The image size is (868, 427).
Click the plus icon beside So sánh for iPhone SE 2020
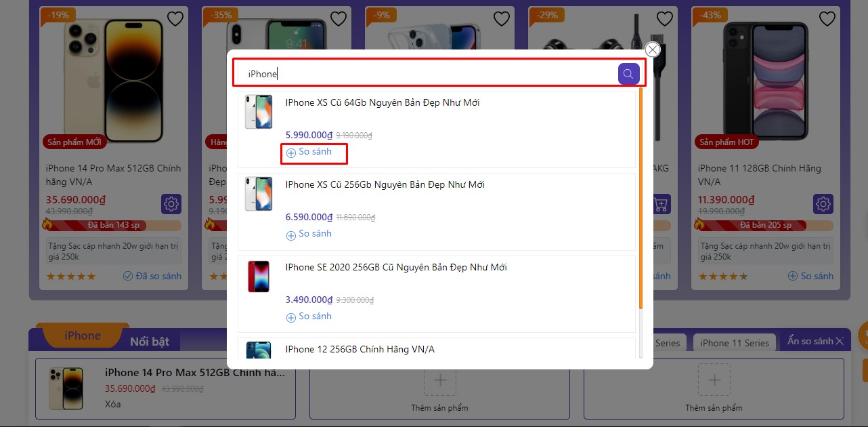(x=291, y=318)
